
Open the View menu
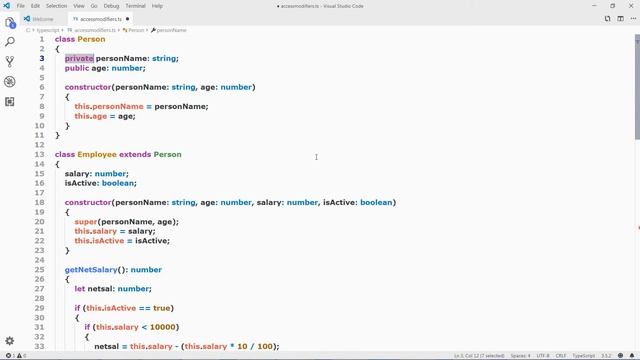point(79,6)
